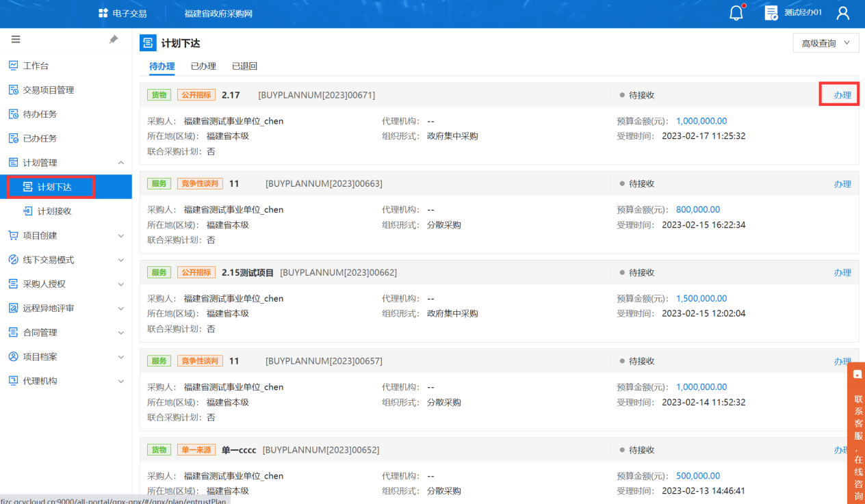The height and width of the screenshot is (504, 865).
Task: Switch to the 已退回 tab
Action: tap(244, 66)
